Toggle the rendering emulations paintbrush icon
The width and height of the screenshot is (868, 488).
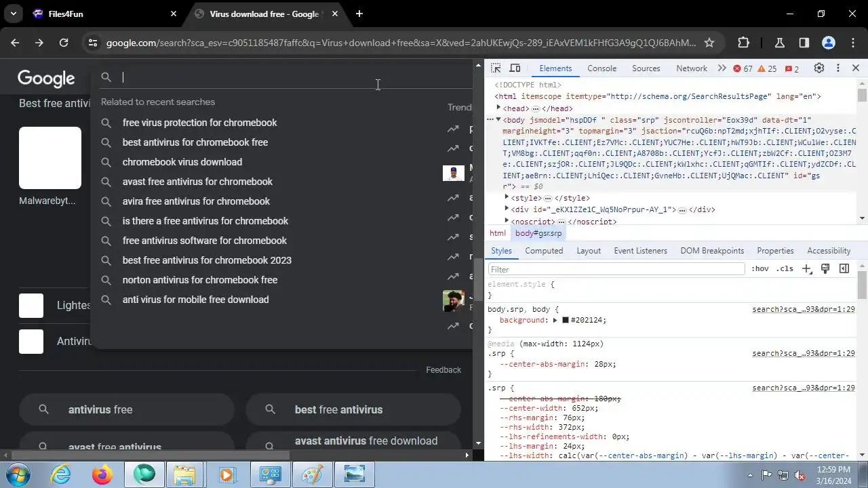click(825, 269)
